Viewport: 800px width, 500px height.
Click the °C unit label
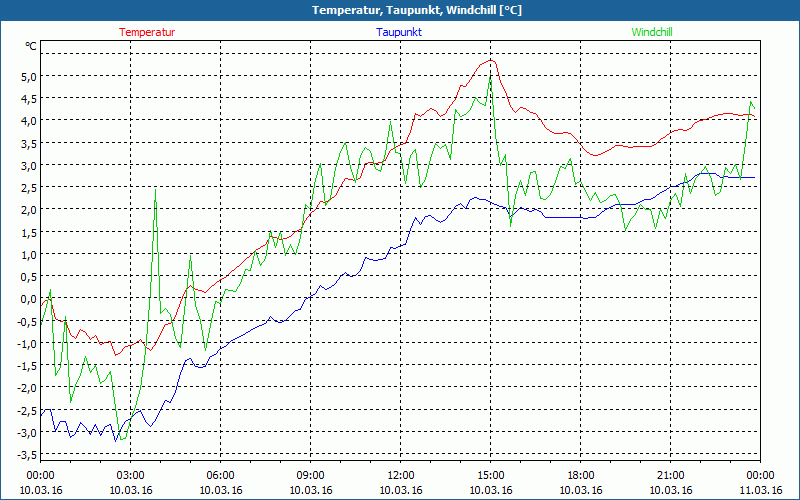[31, 46]
